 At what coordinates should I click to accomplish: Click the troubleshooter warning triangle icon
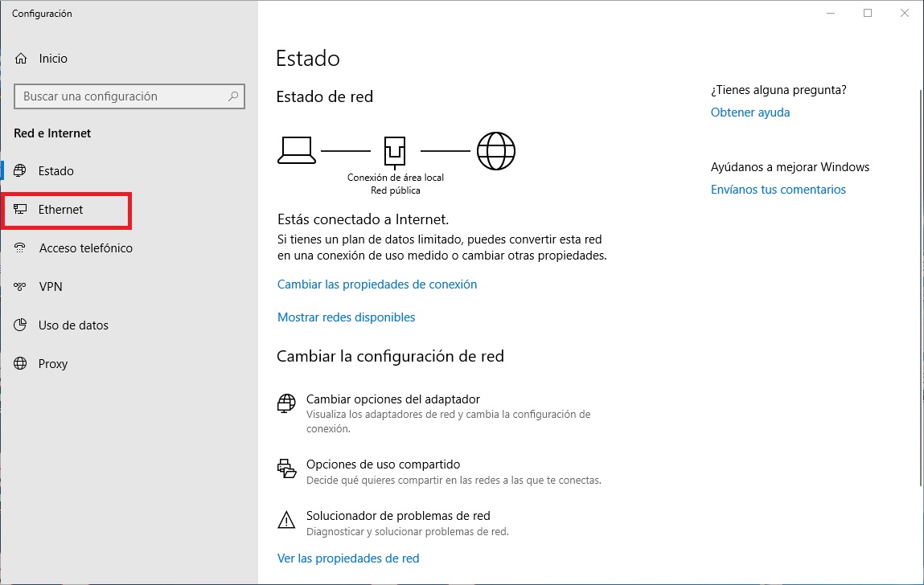click(286, 520)
